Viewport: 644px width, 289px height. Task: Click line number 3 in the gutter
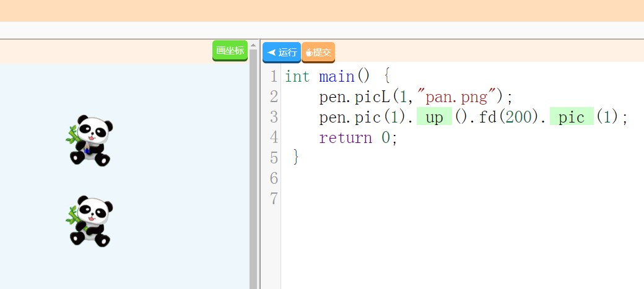(274, 118)
